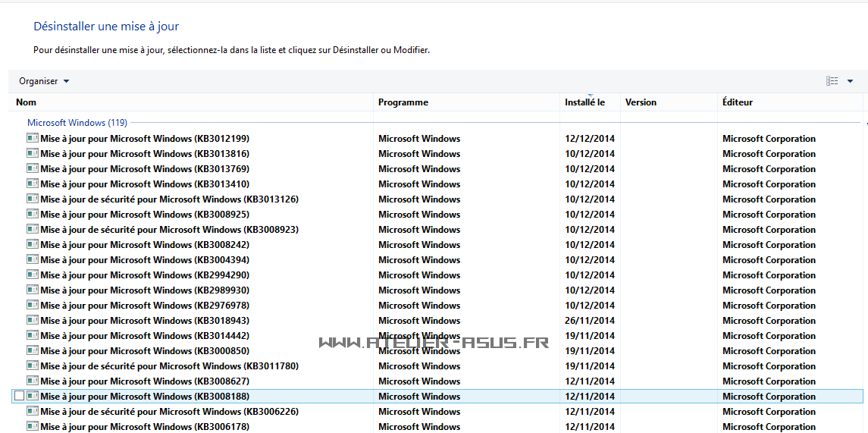Screen dimensions: 868x433
Task: Collapse the Microsoft Windows (119) group
Action: [77, 122]
